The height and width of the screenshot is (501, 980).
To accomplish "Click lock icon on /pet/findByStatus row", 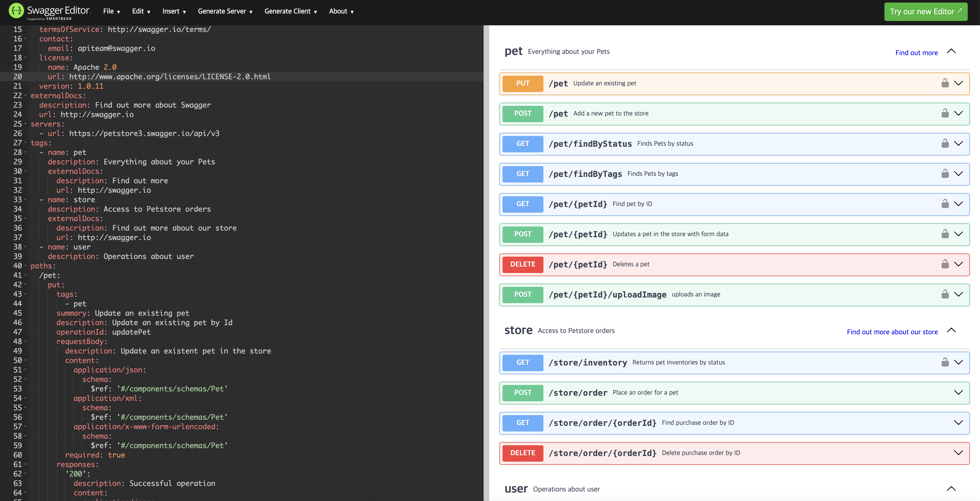I will coord(945,143).
